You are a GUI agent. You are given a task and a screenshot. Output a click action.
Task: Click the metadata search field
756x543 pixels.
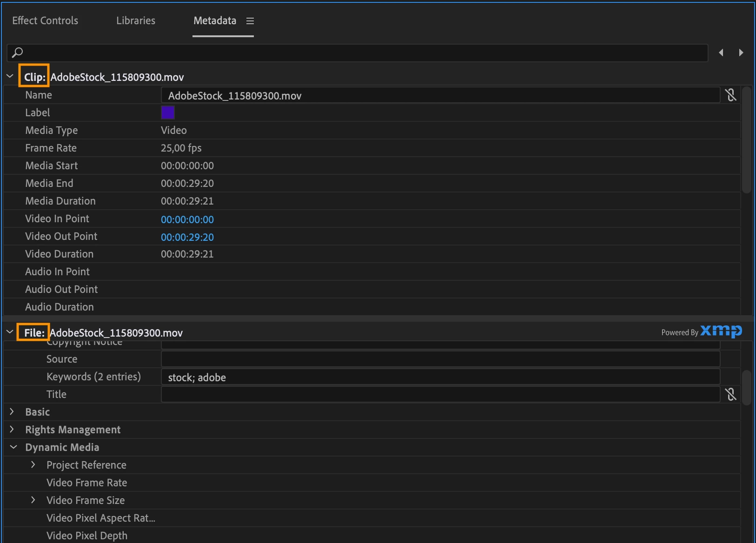358,53
